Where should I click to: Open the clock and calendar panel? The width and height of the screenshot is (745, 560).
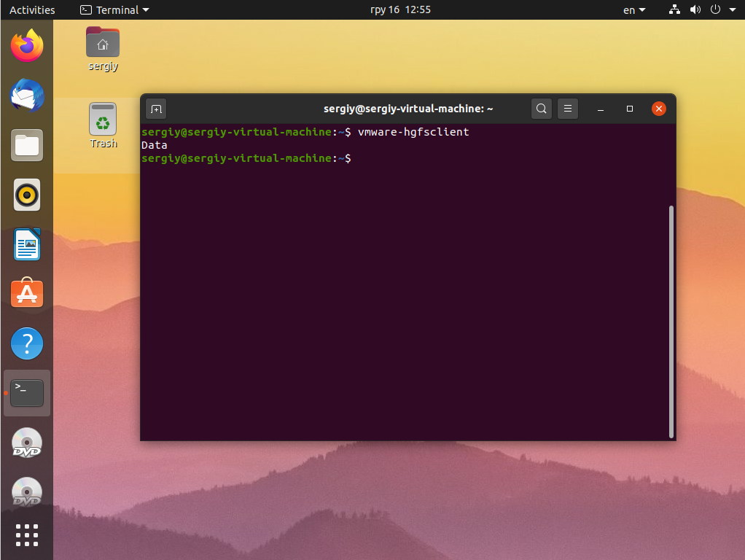(x=400, y=10)
